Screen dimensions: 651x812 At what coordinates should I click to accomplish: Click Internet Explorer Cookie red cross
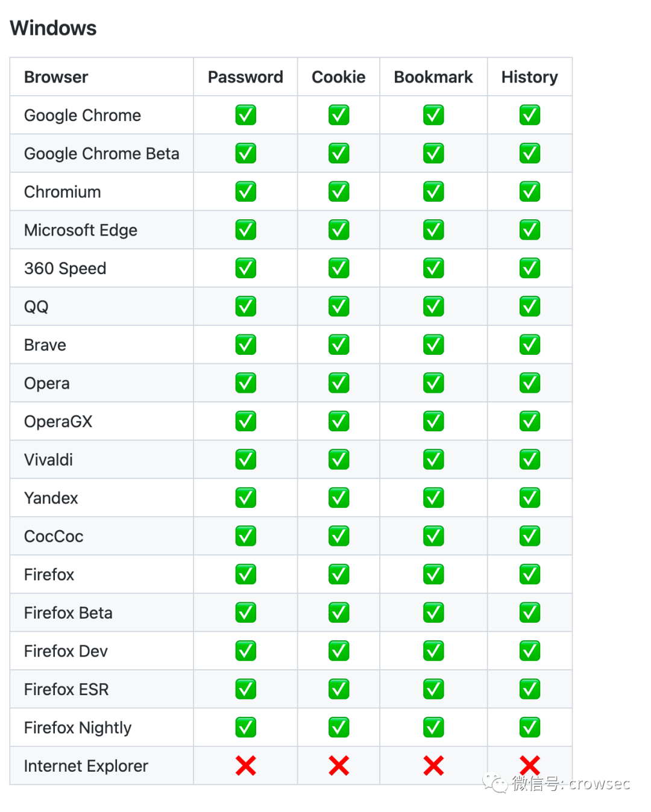[x=339, y=766]
